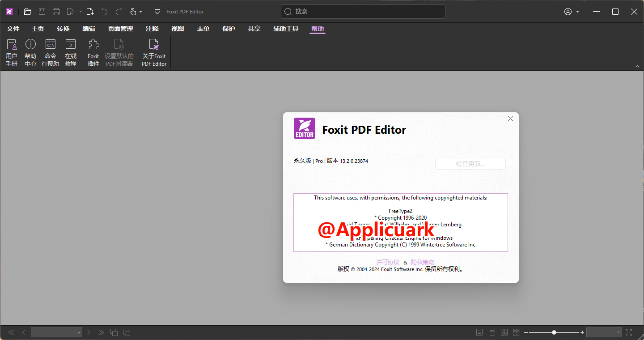The width and height of the screenshot is (644, 340).
Task: Select the 保护 protect tab
Action: point(229,29)
